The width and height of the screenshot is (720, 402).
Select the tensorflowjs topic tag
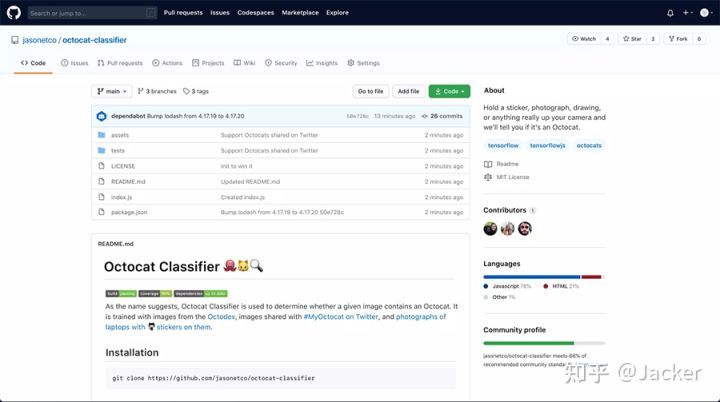coord(547,146)
